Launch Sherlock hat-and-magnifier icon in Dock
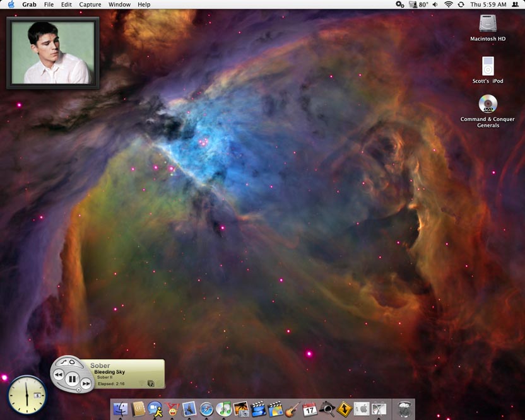 point(327,409)
